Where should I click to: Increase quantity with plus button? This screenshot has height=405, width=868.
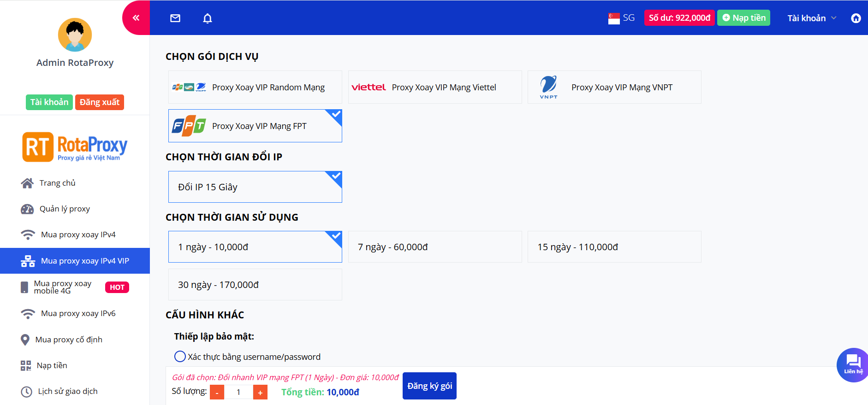(x=260, y=393)
